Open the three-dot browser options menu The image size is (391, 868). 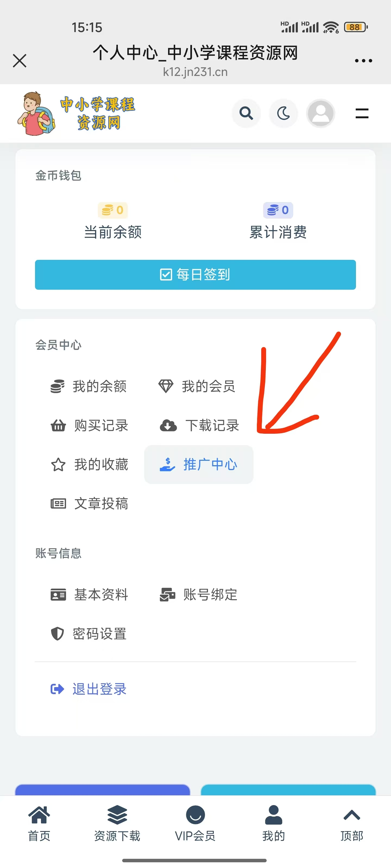(363, 61)
